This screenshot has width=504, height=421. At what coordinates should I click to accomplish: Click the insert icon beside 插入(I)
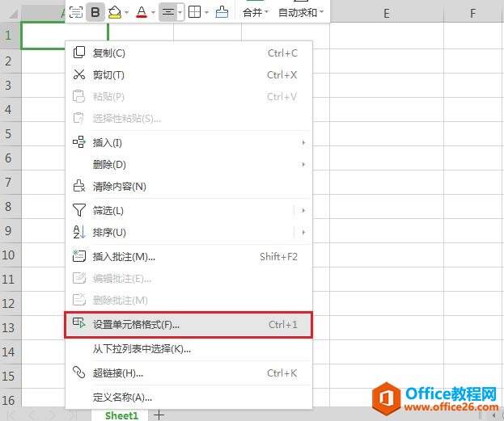click(79, 142)
